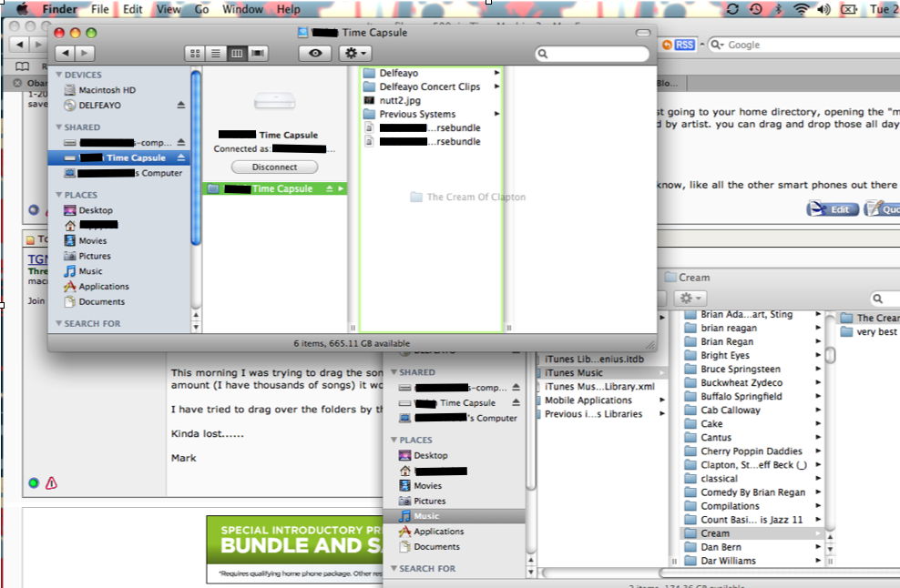Expand SEARCH FOR section in front sidebar

pyautogui.click(x=58, y=323)
